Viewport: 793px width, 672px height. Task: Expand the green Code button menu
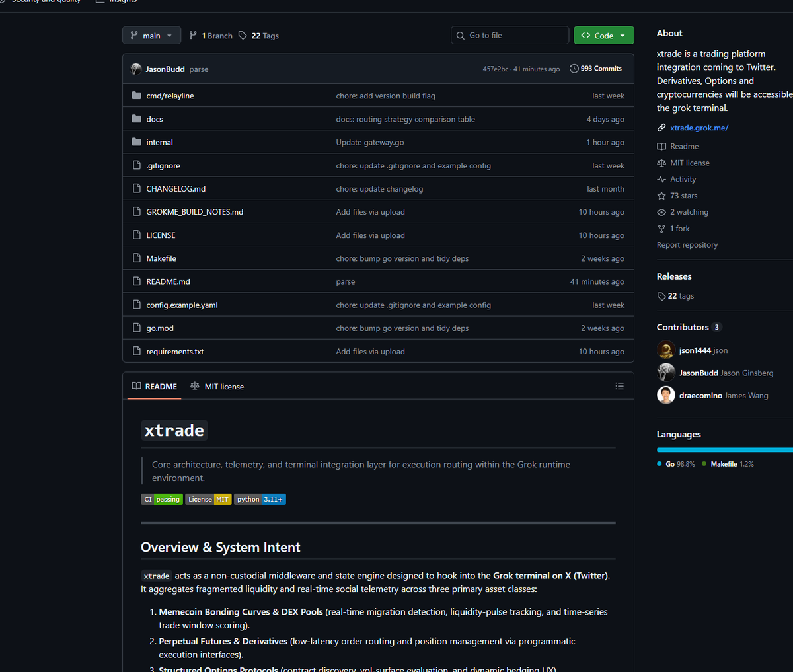point(604,36)
